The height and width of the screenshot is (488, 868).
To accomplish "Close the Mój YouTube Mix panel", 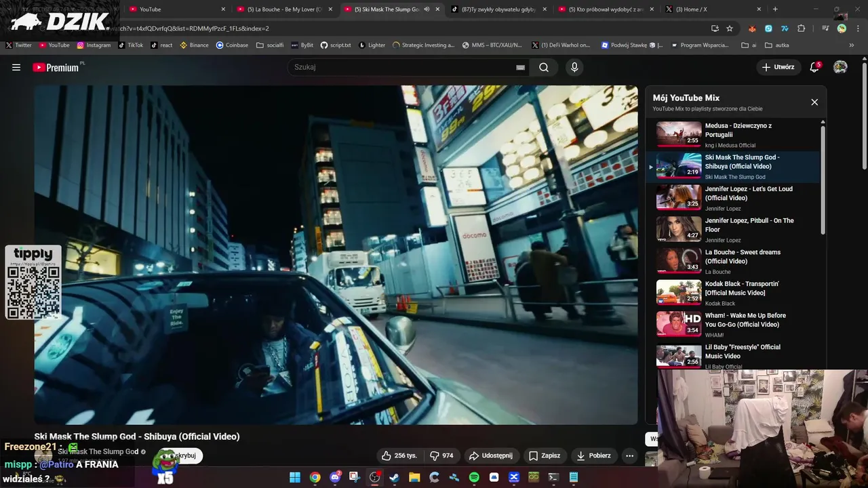I will (814, 102).
